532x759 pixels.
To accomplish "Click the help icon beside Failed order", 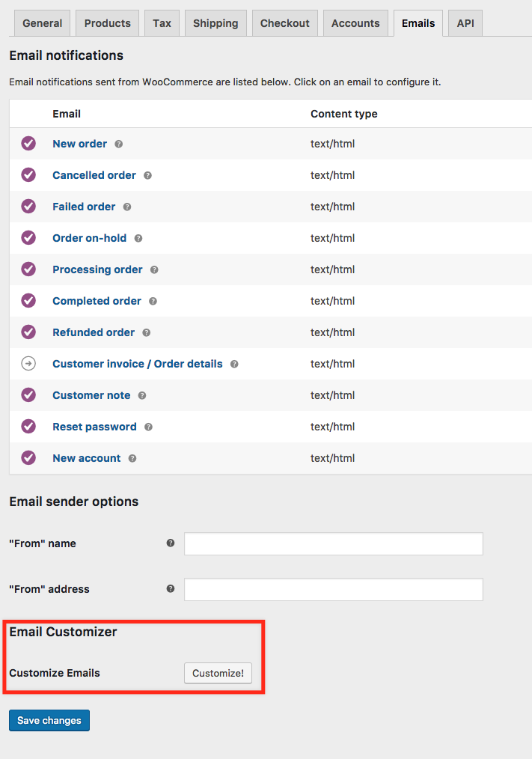I will 127,207.
